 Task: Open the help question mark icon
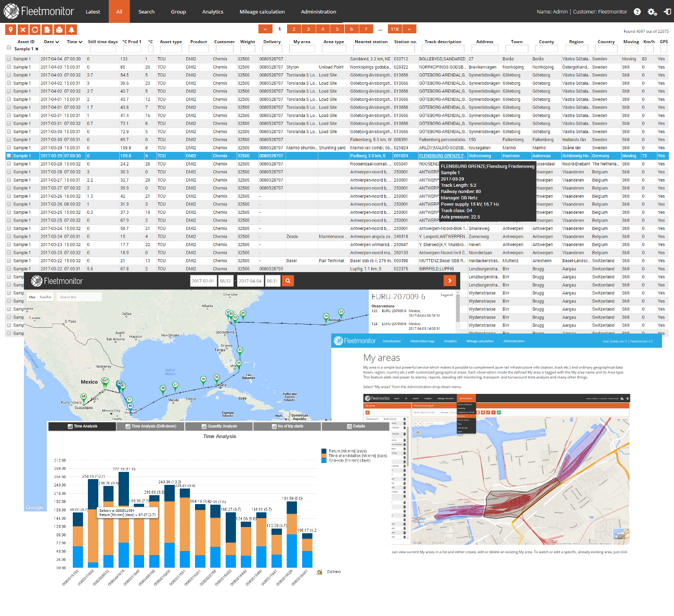(637, 11)
